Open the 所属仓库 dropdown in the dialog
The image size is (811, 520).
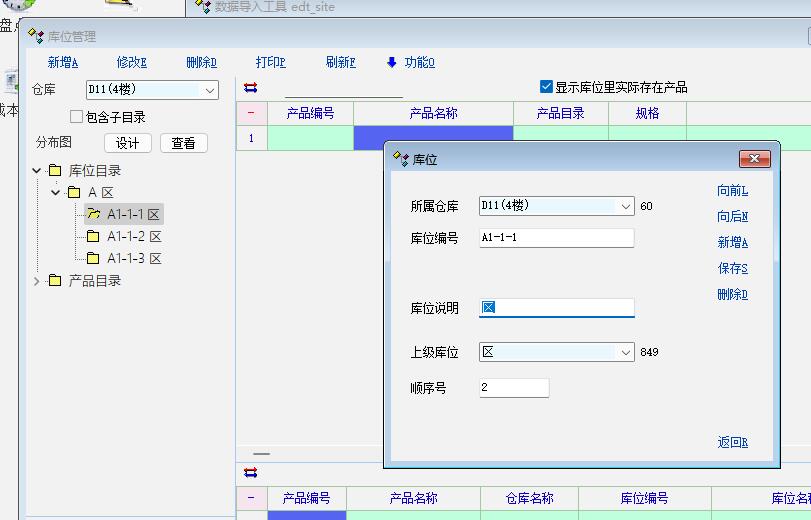626,206
